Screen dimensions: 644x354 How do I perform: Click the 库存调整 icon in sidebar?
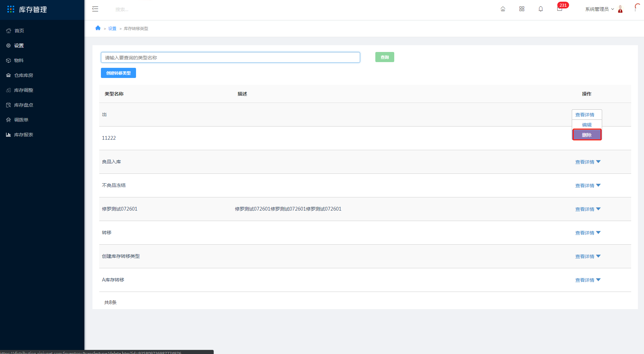coord(8,90)
